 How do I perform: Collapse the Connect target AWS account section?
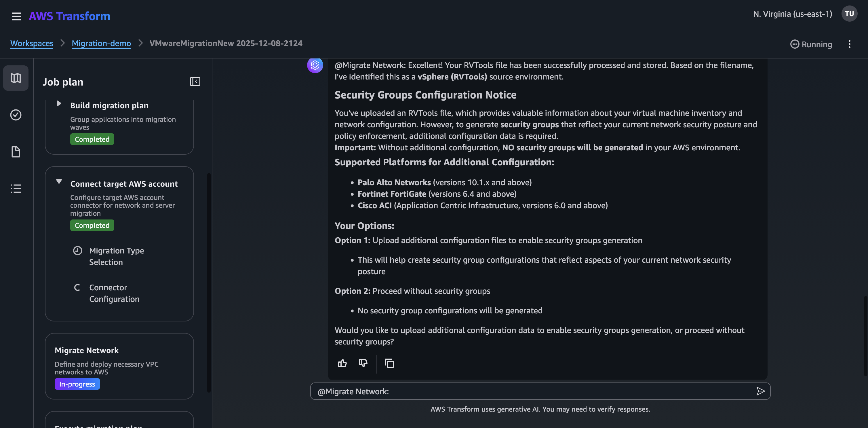(x=59, y=181)
